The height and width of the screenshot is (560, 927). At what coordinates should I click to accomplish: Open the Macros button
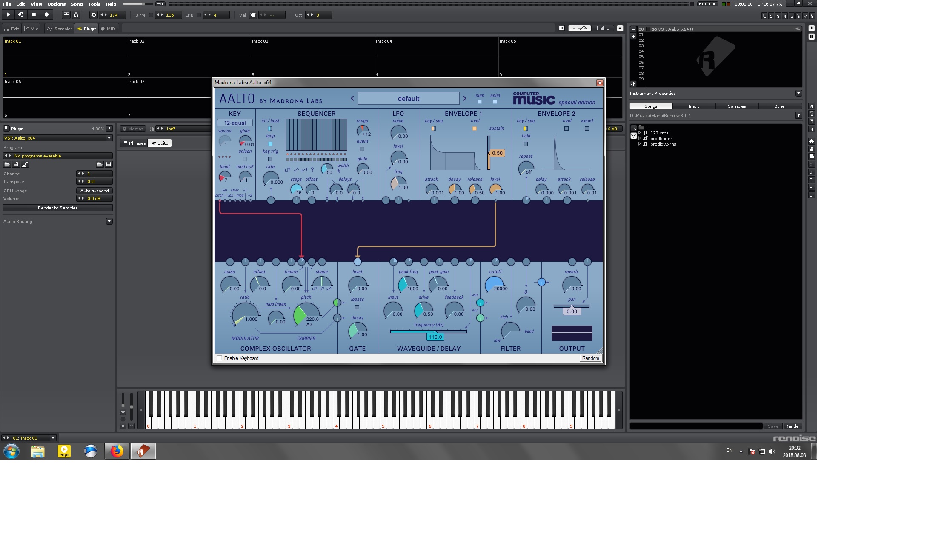133,129
